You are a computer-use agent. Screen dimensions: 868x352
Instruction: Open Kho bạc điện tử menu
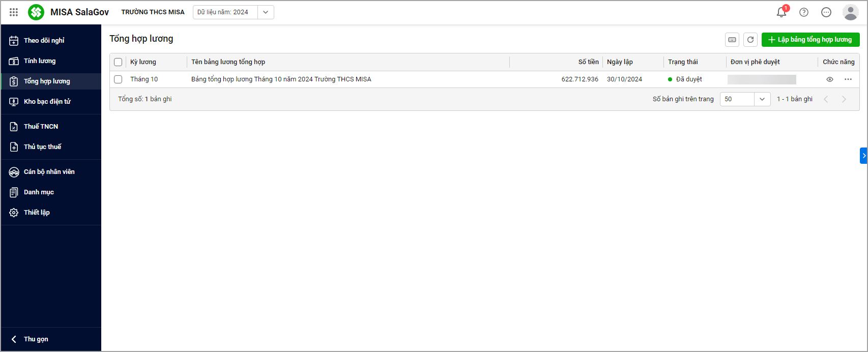[x=47, y=102]
